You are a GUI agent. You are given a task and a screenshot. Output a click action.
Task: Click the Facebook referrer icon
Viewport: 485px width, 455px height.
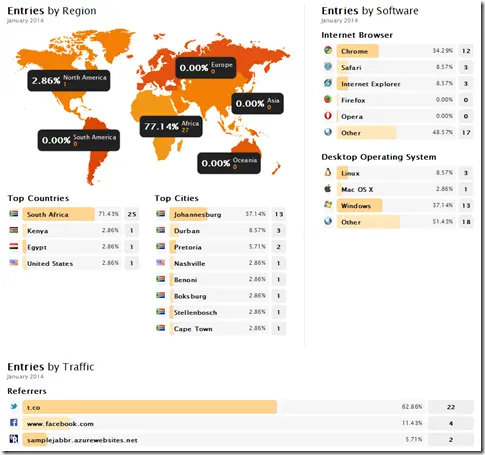tap(14, 423)
